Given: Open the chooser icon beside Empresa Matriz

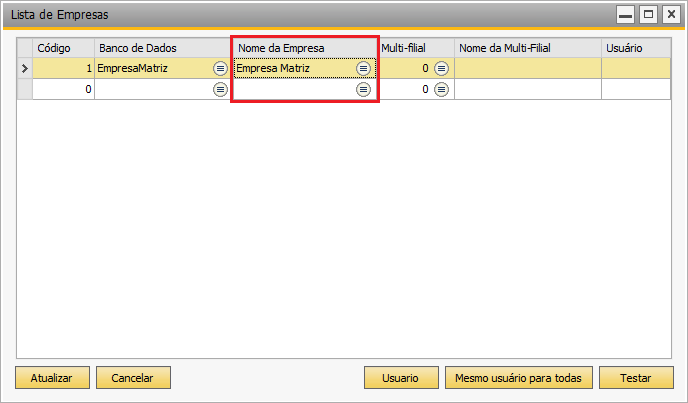Looking at the screenshot, I should tap(363, 68).
